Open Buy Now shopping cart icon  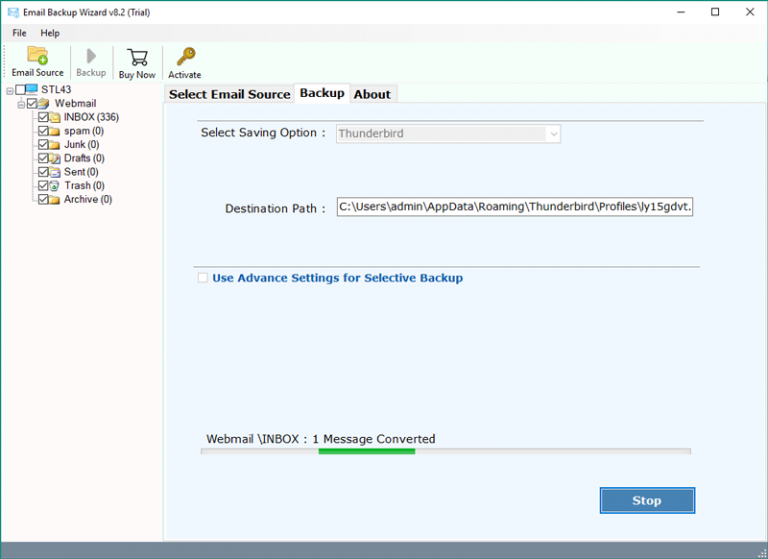137,57
